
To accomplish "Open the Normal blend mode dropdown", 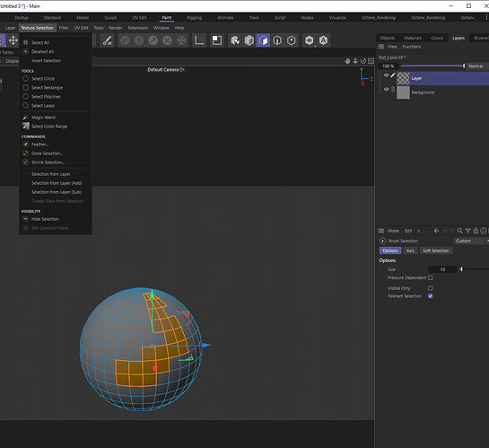I will tap(477, 66).
